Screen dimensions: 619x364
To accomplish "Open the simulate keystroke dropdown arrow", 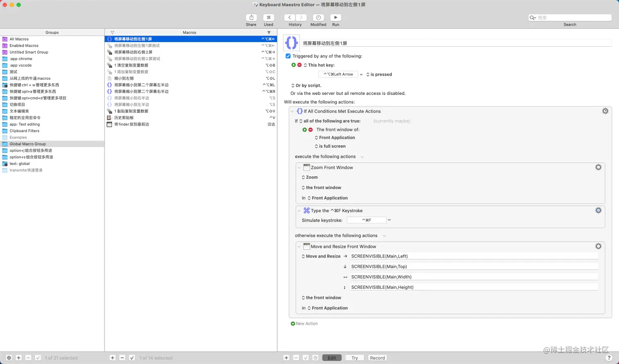I will coord(389,220).
